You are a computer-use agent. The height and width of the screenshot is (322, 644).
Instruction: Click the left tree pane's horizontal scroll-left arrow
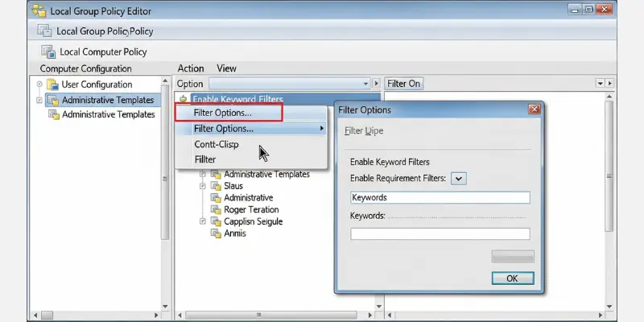35,316
